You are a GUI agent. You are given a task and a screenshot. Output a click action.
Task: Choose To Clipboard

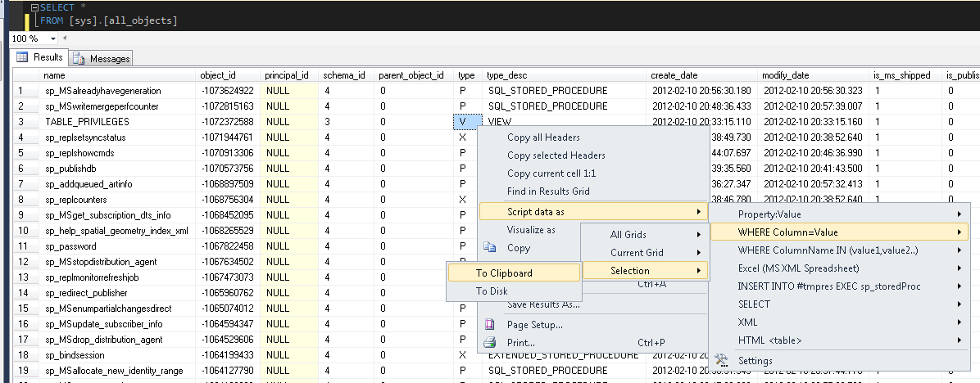(x=515, y=273)
